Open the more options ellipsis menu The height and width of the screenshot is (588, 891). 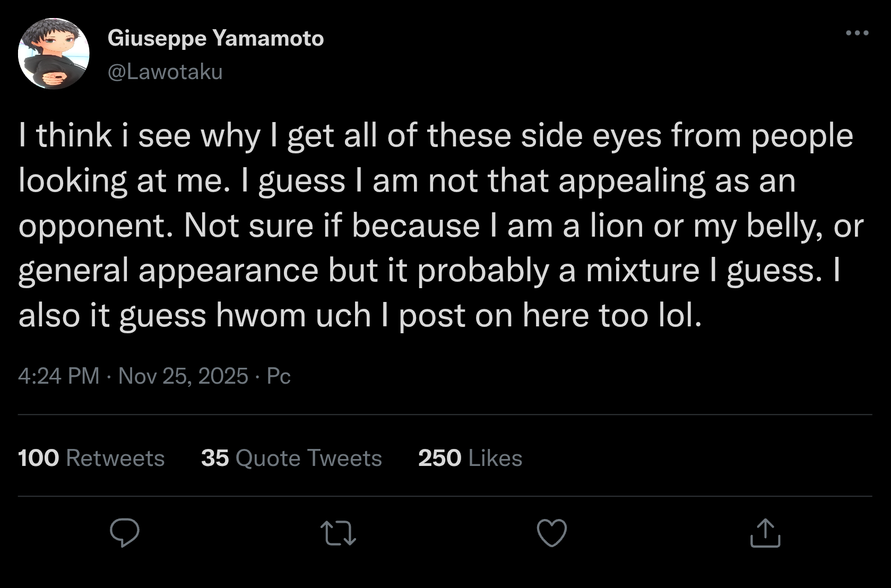(x=857, y=33)
